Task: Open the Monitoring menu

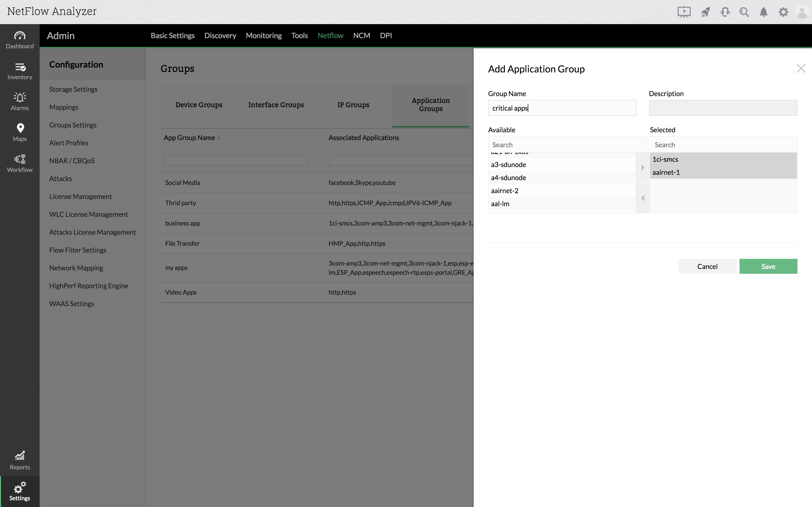Action: tap(263, 35)
